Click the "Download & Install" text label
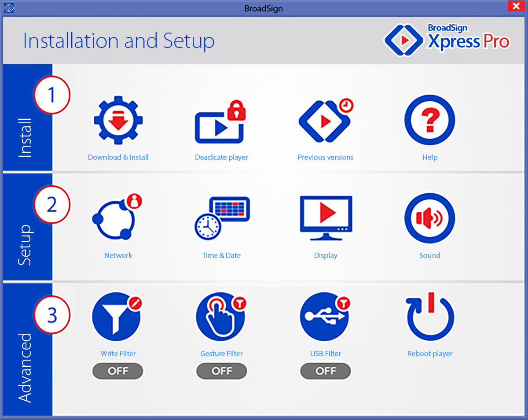 pos(118,157)
